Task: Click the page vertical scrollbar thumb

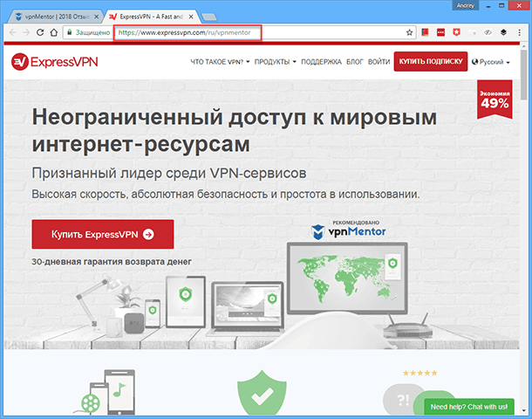Action: tap(524, 73)
